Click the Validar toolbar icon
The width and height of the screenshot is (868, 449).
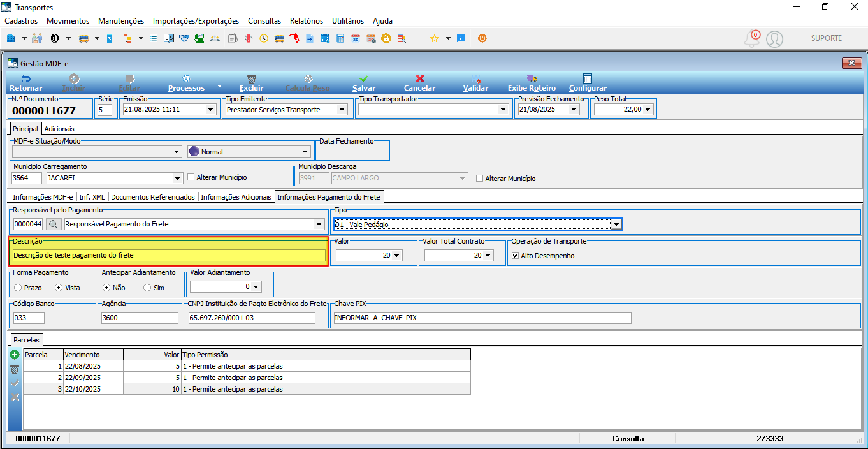coord(475,78)
